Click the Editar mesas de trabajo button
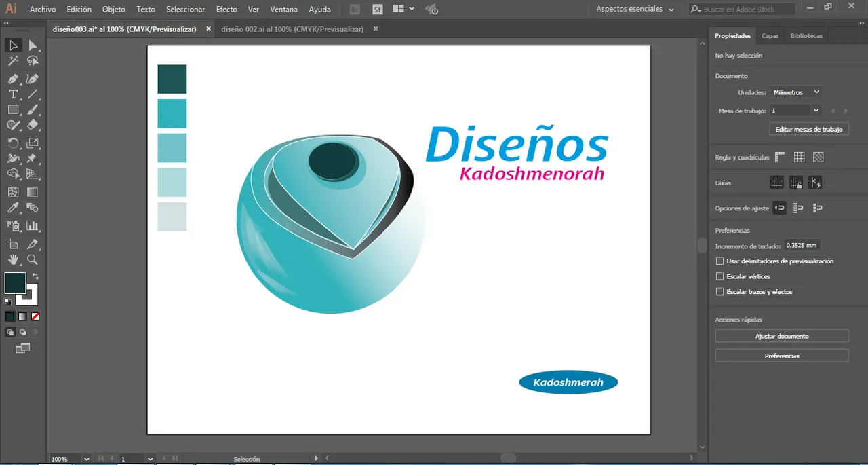This screenshot has height=465, width=868. (x=808, y=129)
